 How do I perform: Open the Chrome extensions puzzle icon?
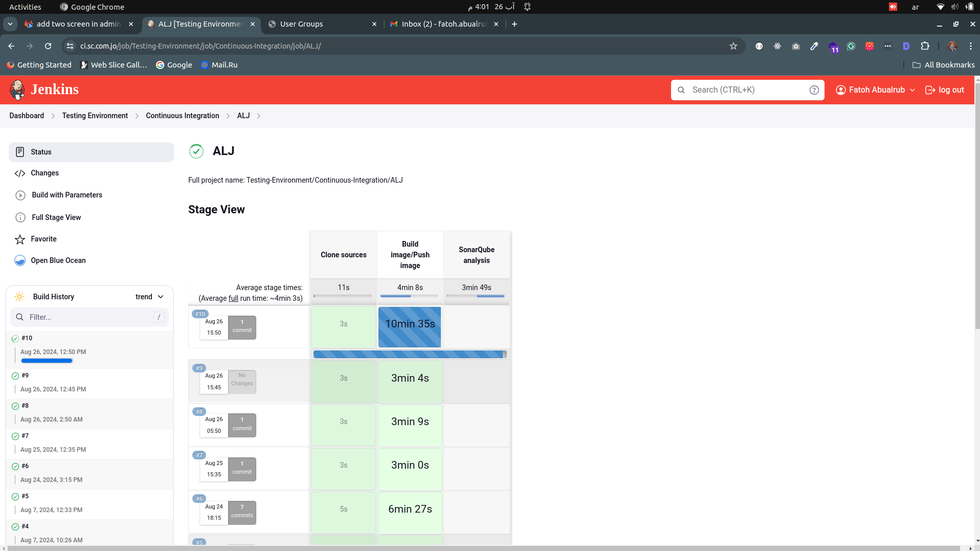pyautogui.click(x=925, y=46)
